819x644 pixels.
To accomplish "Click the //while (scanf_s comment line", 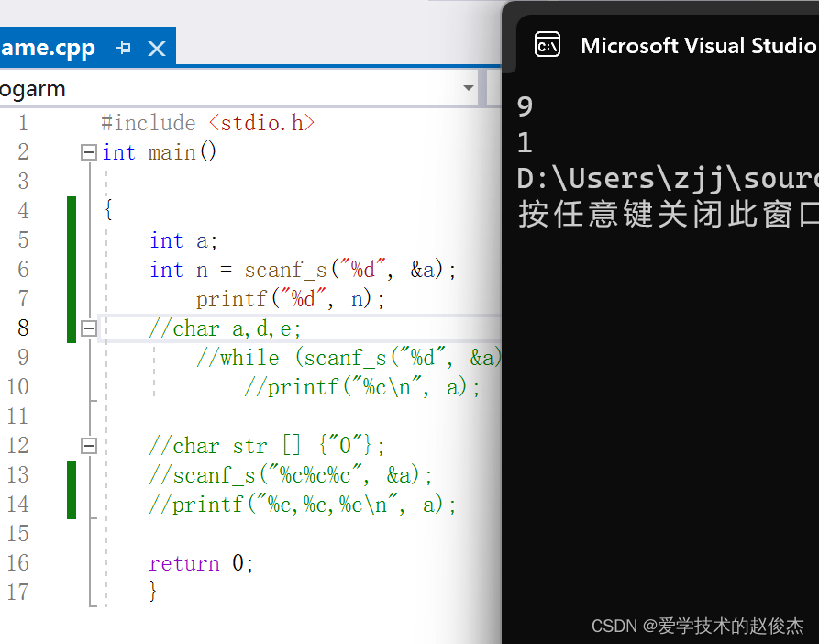I will (x=349, y=359).
